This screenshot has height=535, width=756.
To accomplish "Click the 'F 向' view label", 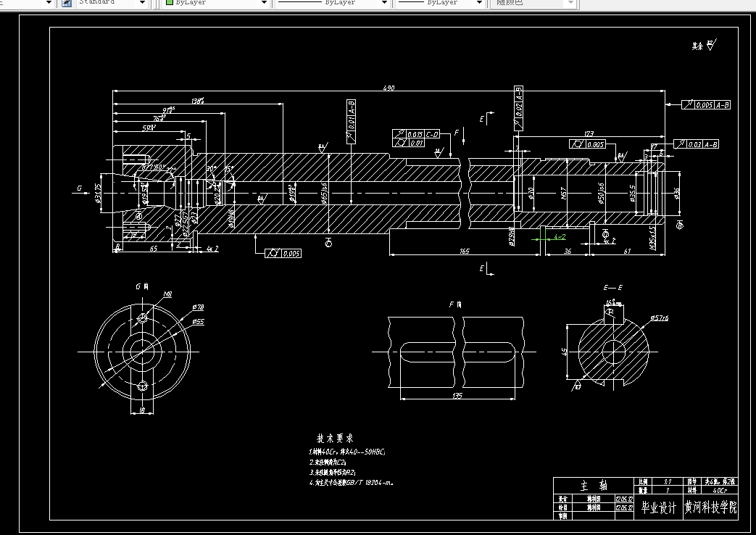I will click(x=456, y=304).
